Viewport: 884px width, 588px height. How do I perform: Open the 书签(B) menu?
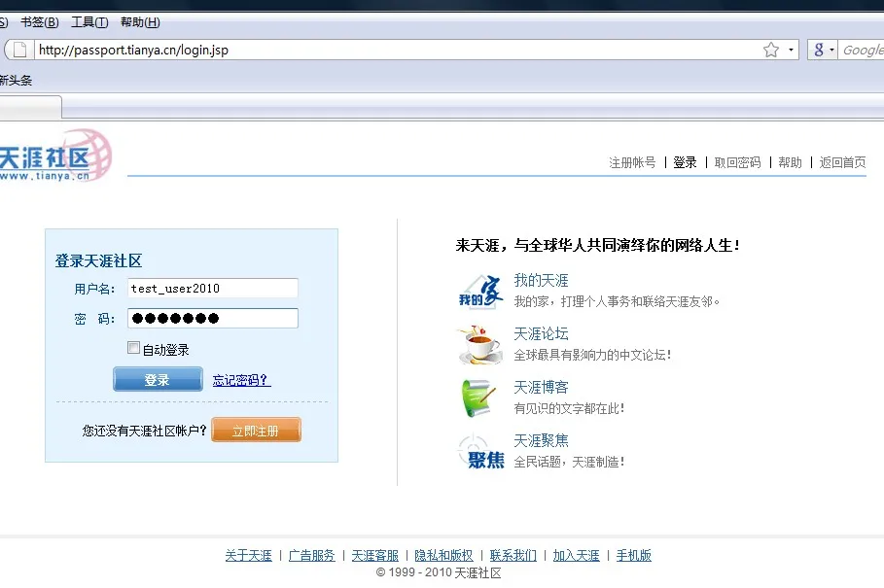coord(40,22)
